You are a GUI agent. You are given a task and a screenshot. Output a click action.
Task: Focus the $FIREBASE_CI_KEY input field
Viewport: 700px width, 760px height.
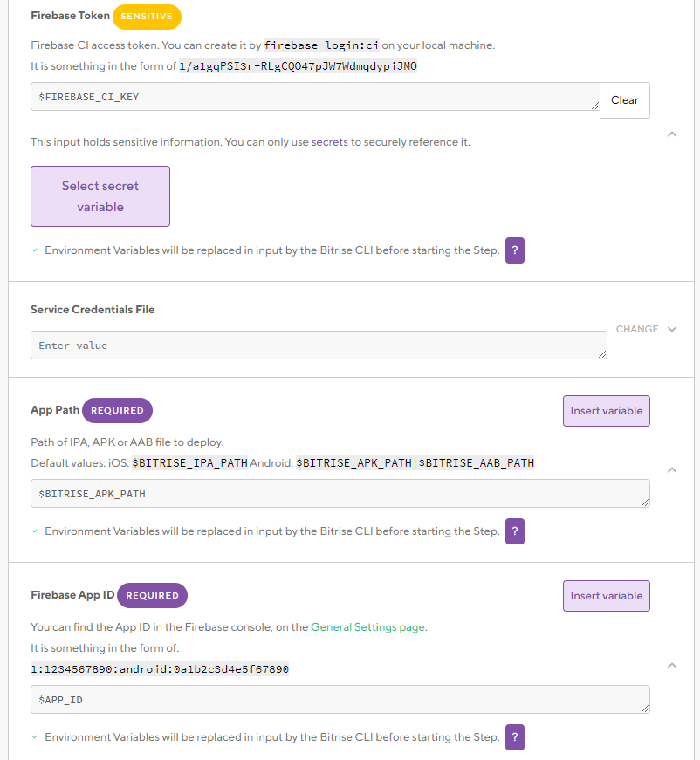(x=315, y=97)
